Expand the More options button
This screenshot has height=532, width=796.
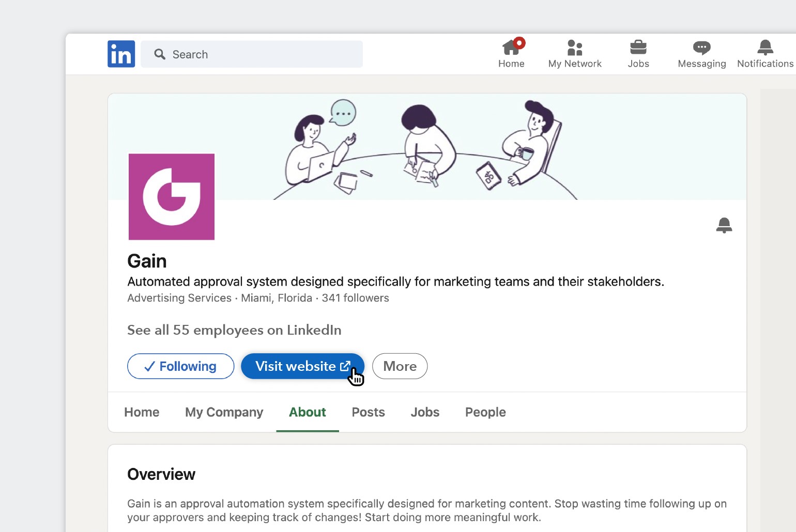400,366
